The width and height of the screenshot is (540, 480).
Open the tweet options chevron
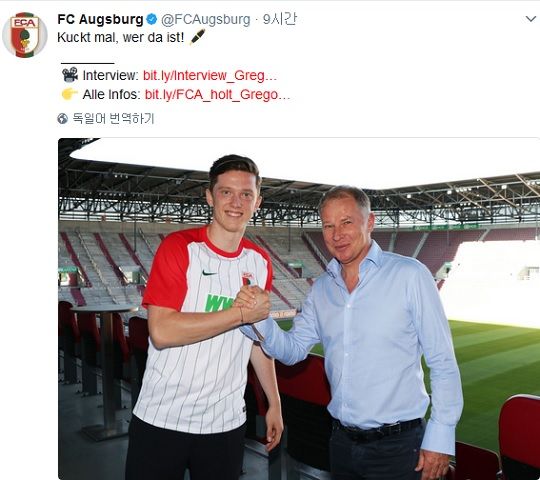pos(531,19)
